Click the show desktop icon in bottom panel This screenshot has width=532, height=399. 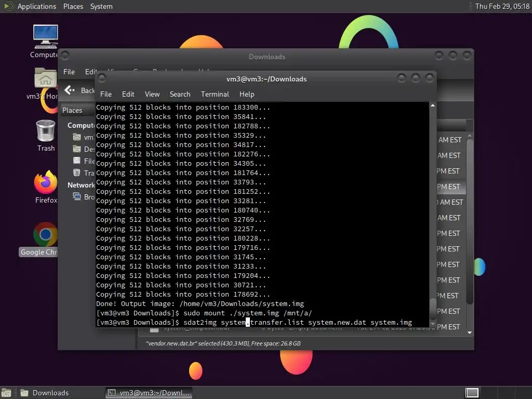pyautogui.click(x=6, y=393)
